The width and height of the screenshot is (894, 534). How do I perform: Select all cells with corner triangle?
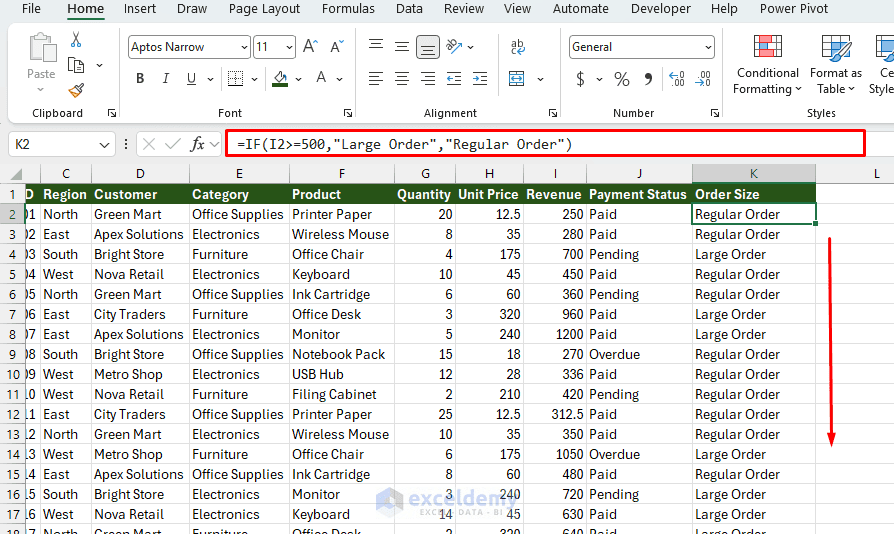tap(17, 174)
